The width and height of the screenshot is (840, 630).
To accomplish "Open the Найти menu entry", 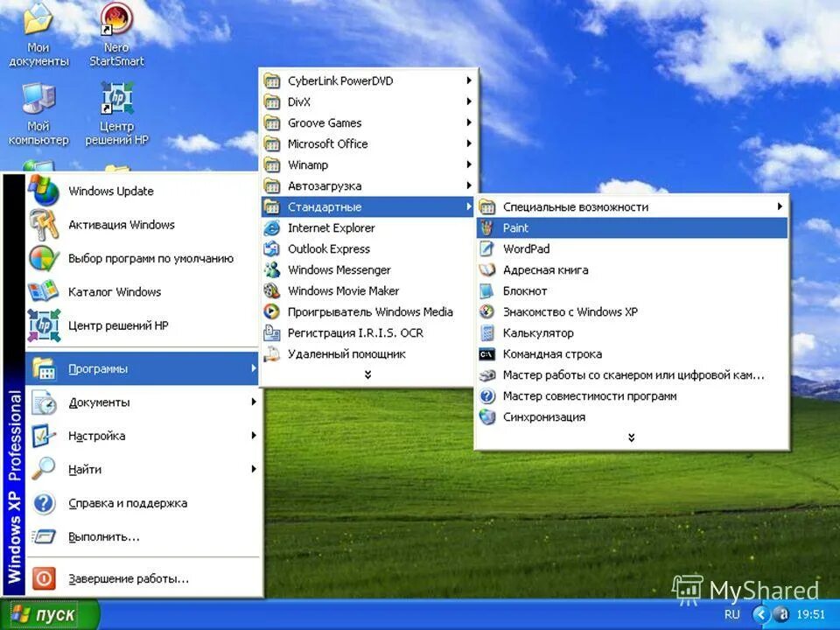I will tap(143, 469).
